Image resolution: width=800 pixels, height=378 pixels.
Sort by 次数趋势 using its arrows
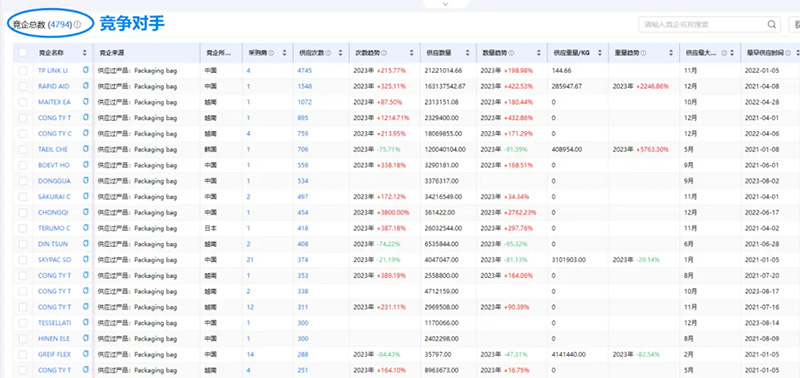[411, 53]
